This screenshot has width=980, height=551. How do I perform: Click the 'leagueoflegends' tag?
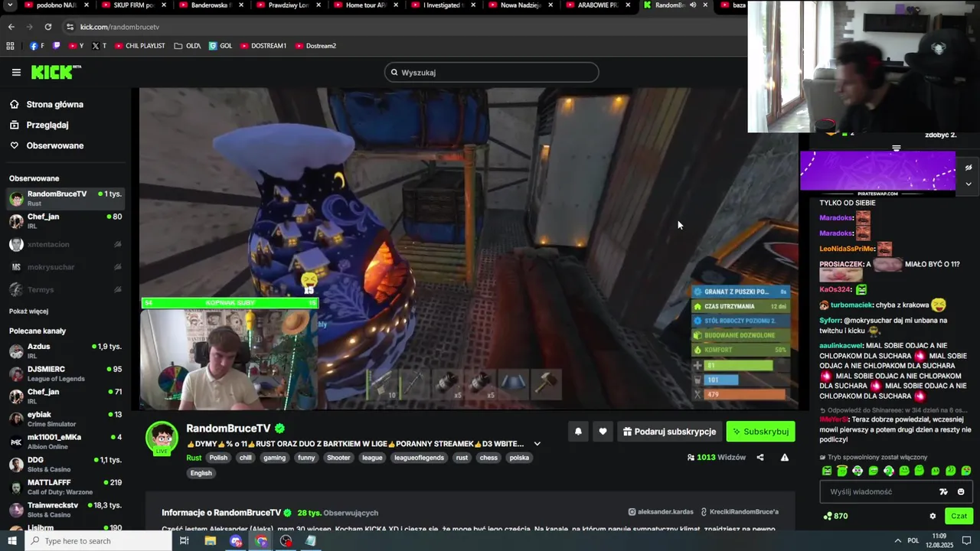coord(419,458)
